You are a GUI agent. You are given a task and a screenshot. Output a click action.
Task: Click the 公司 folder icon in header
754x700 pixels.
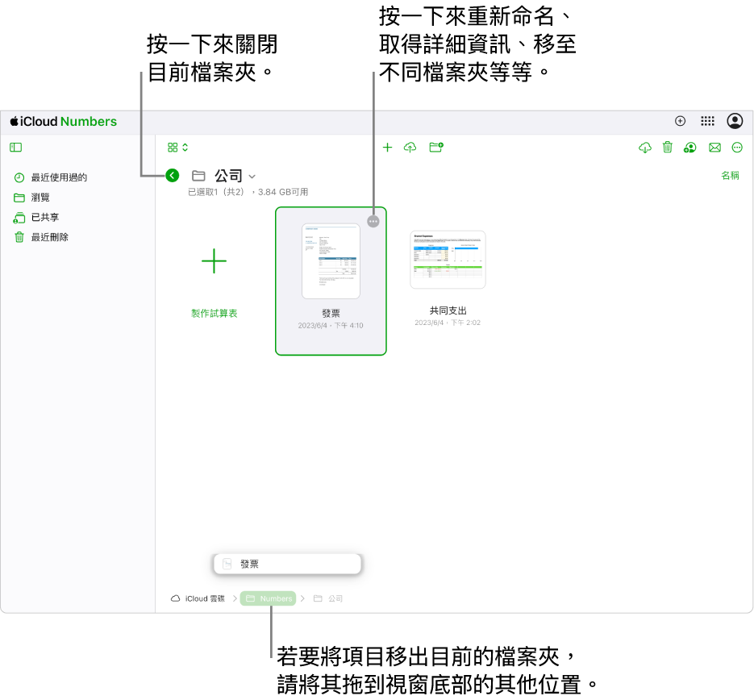[198, 176]
